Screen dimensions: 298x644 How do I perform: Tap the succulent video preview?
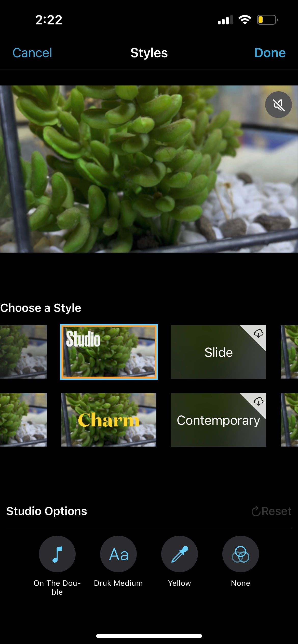(x=149, y=169)
